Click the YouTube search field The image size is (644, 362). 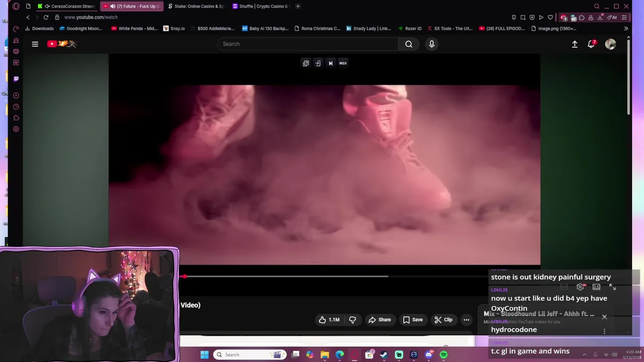[308, 44]
